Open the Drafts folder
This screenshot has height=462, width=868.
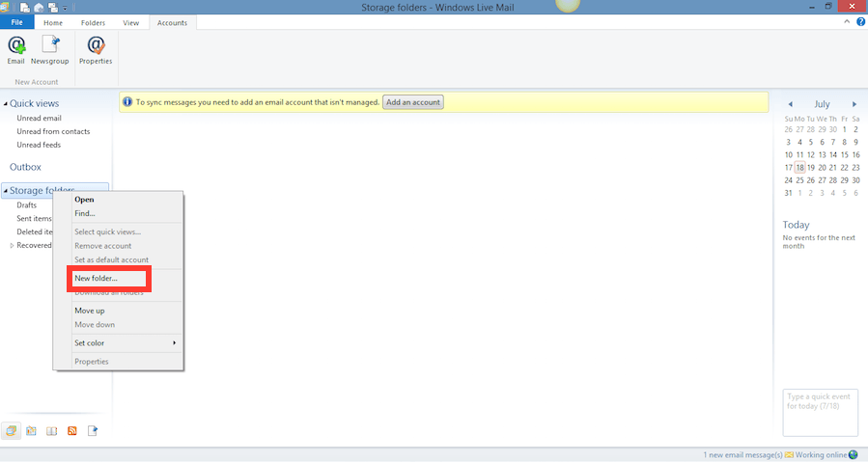click(x=27, y=204)
